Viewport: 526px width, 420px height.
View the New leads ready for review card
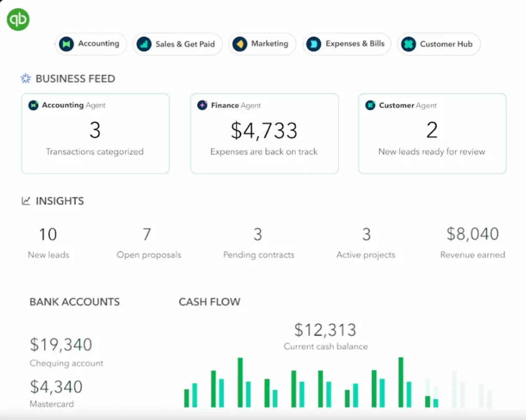pyautogui.click(x=431, y=132)
